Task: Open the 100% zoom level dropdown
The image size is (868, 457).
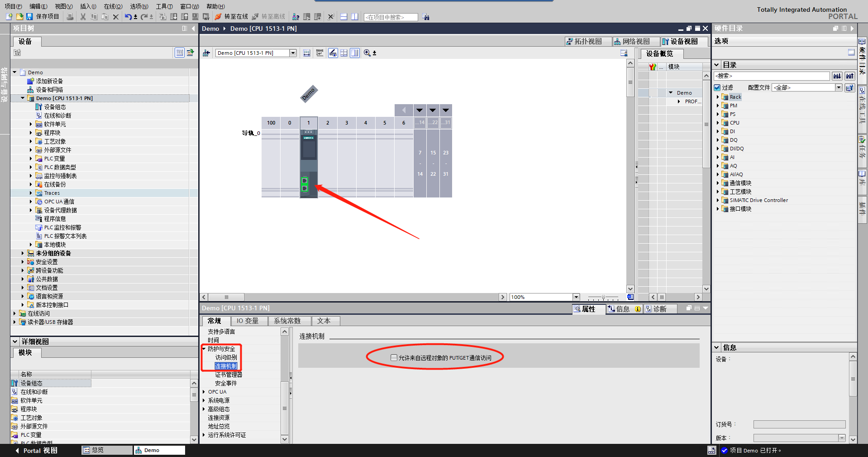Action: (x=576, y=297)
